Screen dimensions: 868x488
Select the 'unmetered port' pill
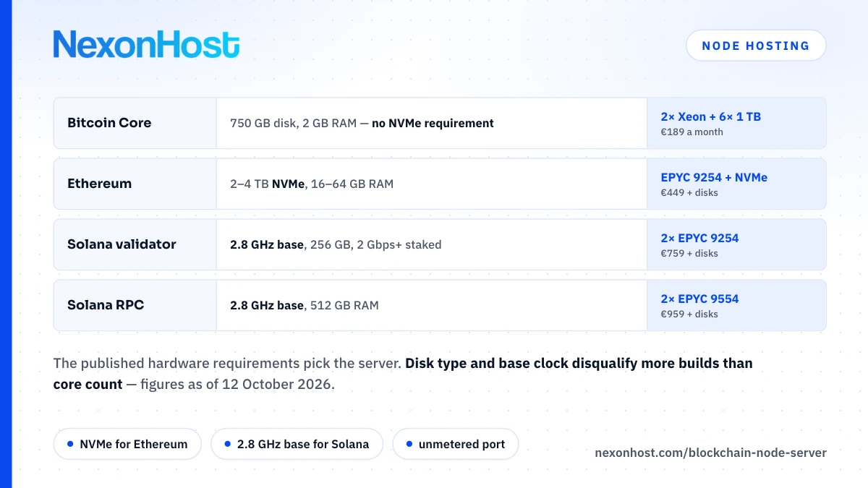[x=456, y=444]
